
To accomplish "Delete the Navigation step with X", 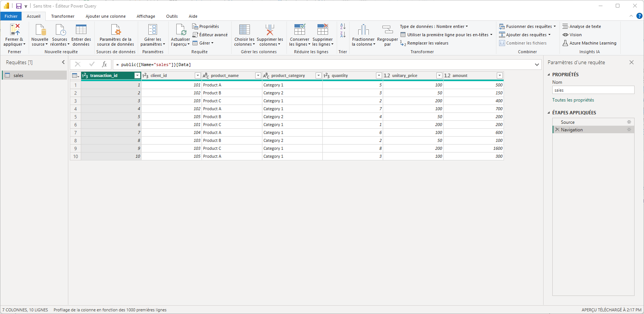I will [x=557, y=129].
